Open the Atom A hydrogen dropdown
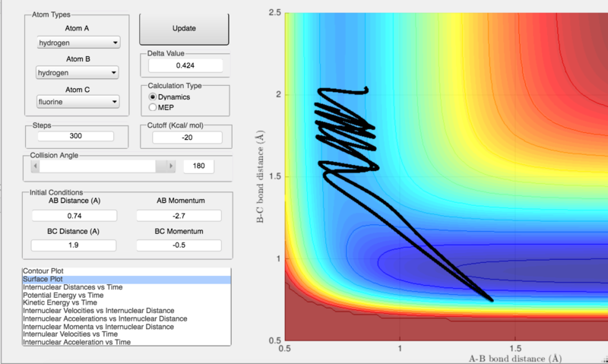This screenshot has height=364, width=608. coord(78,43)
